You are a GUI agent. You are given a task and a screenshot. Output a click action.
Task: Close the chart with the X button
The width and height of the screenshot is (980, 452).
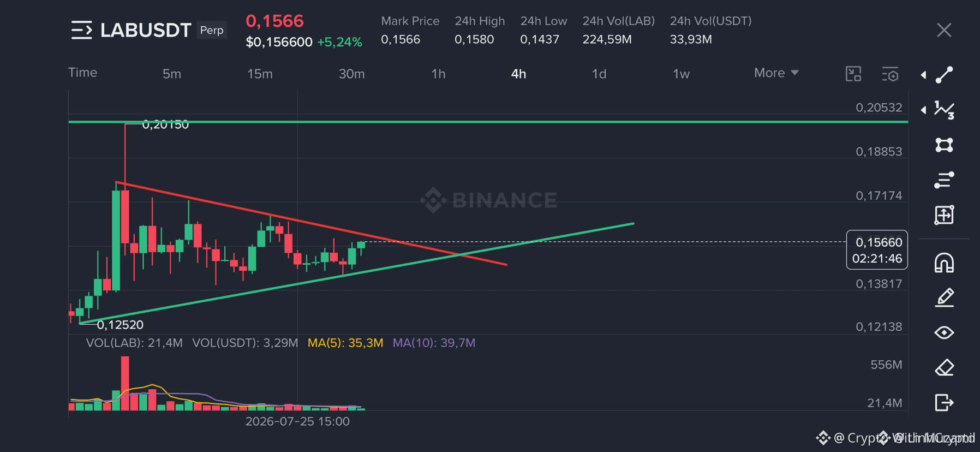pos(944,30)
